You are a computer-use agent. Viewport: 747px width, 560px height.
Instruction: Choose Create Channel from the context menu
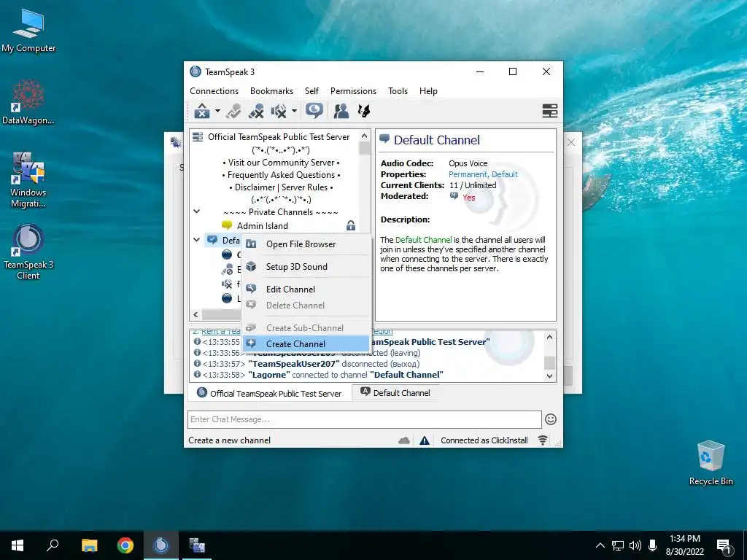tap(306, 344)
